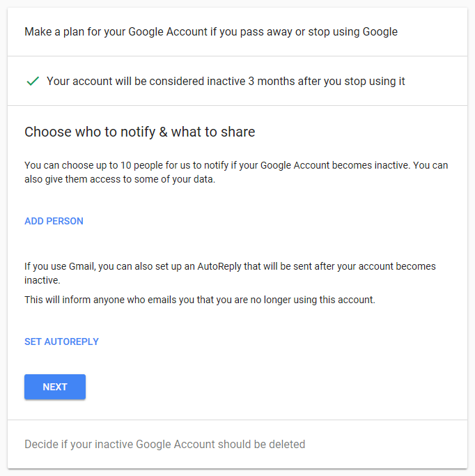Click the ADD PERSON link
Image resolution: width=475 pixels, height=476 pixels.
point(54,221)
